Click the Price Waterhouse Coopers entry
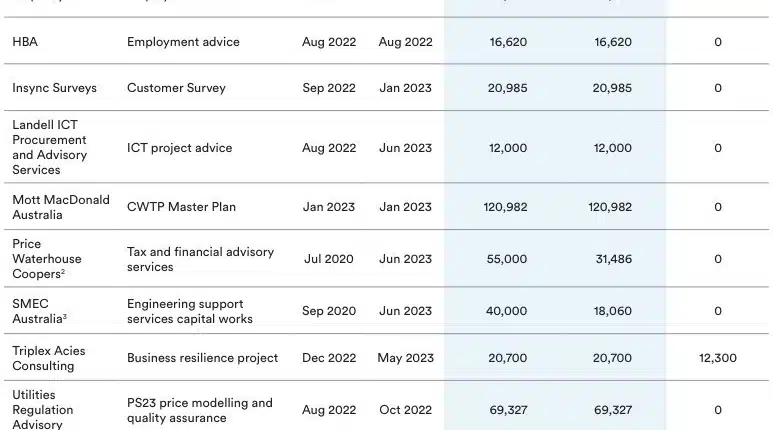 click(47, 259)
